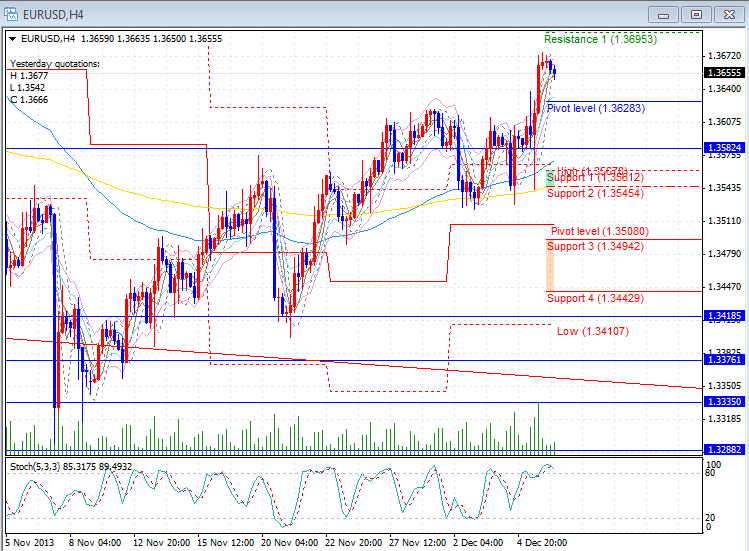Minimize the EURUSD,H4 chart window

pos(663,15)
